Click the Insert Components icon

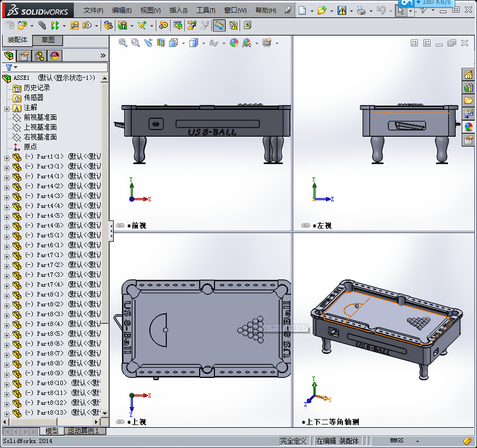(22, 25)
